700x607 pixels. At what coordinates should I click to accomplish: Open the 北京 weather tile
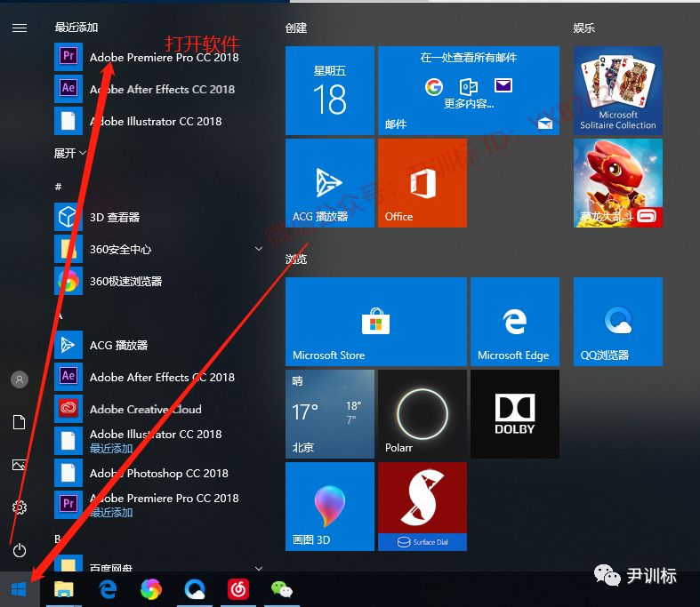click(x=329, y=414)
